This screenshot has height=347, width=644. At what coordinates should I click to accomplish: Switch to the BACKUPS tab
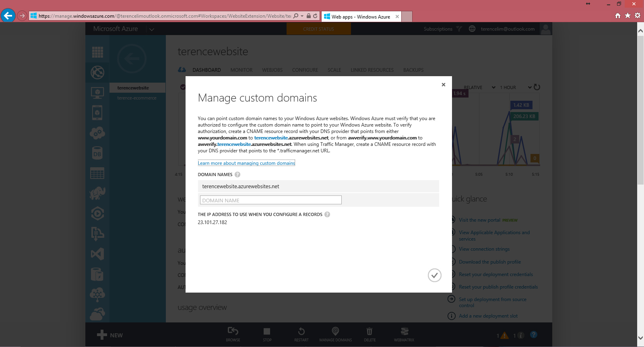tap(413, 70)
